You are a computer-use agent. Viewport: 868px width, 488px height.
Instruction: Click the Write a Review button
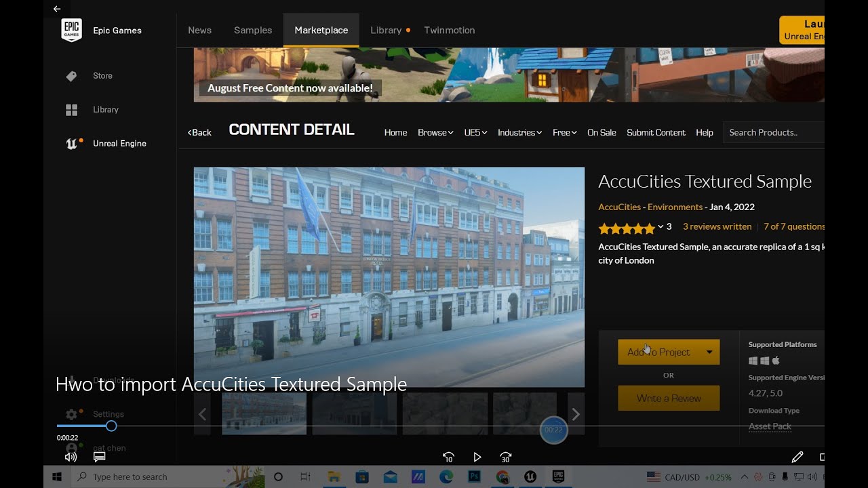[x=669, y=399]
